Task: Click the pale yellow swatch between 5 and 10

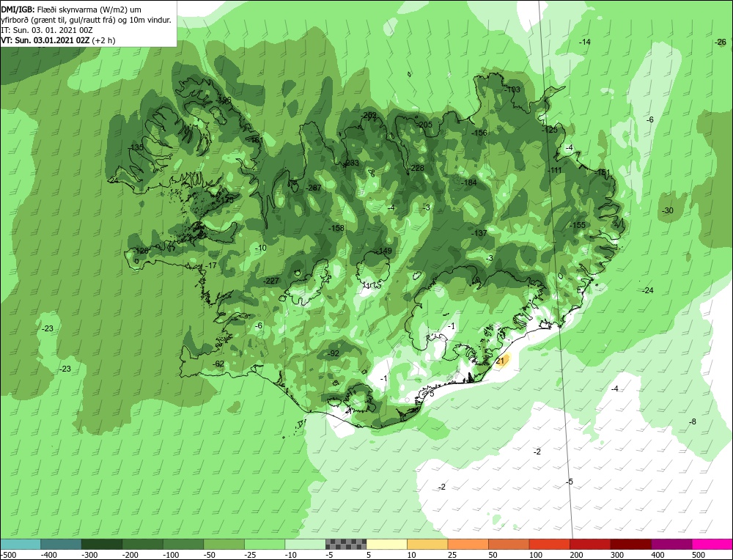Action: click(x=386, y=544)
